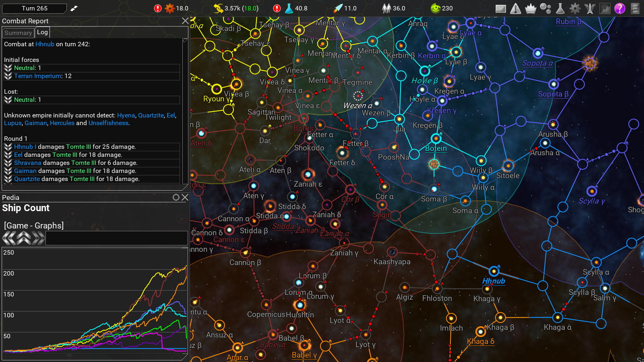The height and width of the screenshot is (362, 644).
Task: Switch to the Summary tab
Action: coord(18,33)
